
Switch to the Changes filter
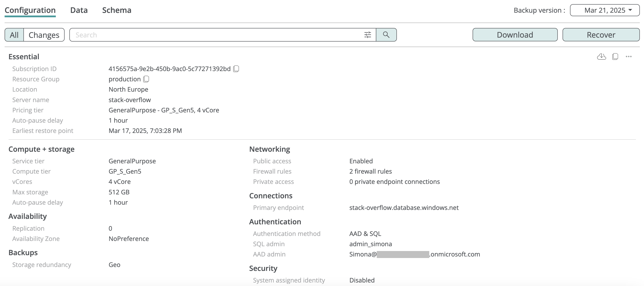click(44, 35)
